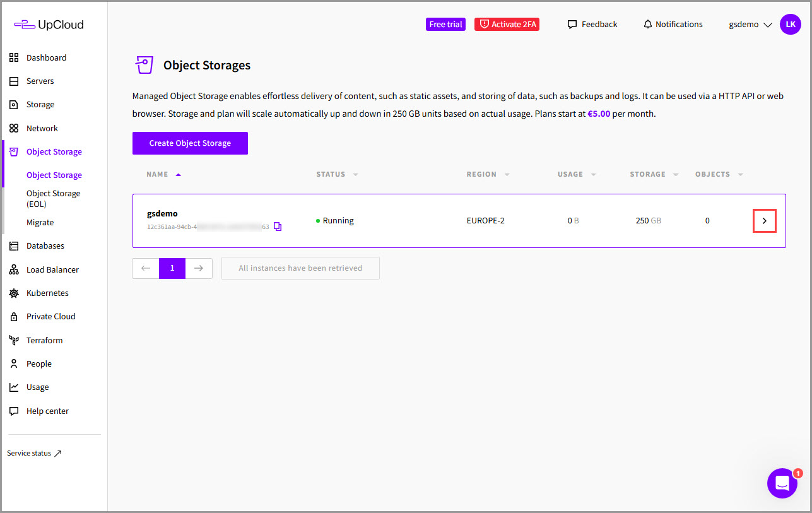This screenshot has width=812, height=513.
Task: Open Notifications label
Action: (x=679, y=25)
